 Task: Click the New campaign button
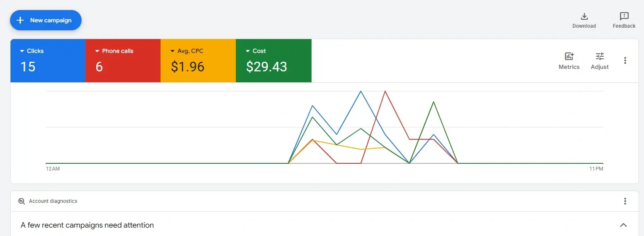[x=46, y=20]
